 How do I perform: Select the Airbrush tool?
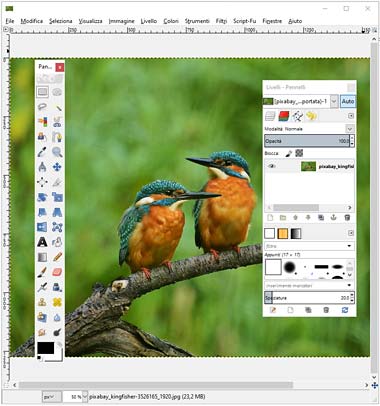42,287
